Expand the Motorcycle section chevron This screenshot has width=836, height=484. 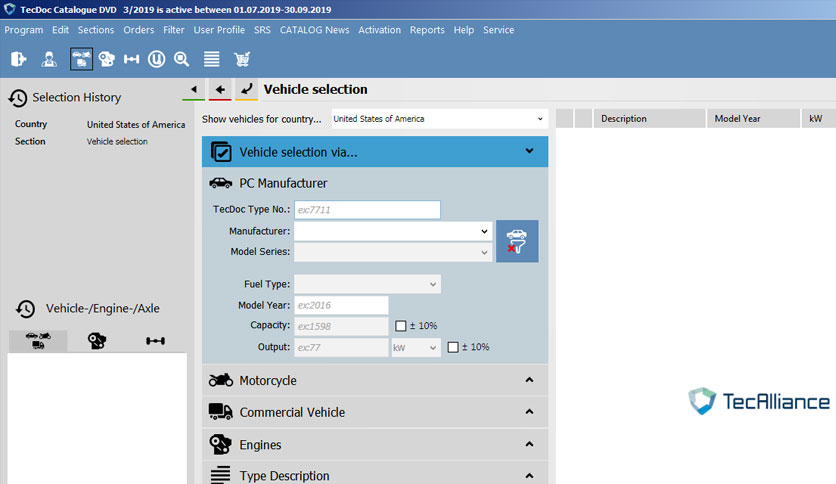coord(529,380)
